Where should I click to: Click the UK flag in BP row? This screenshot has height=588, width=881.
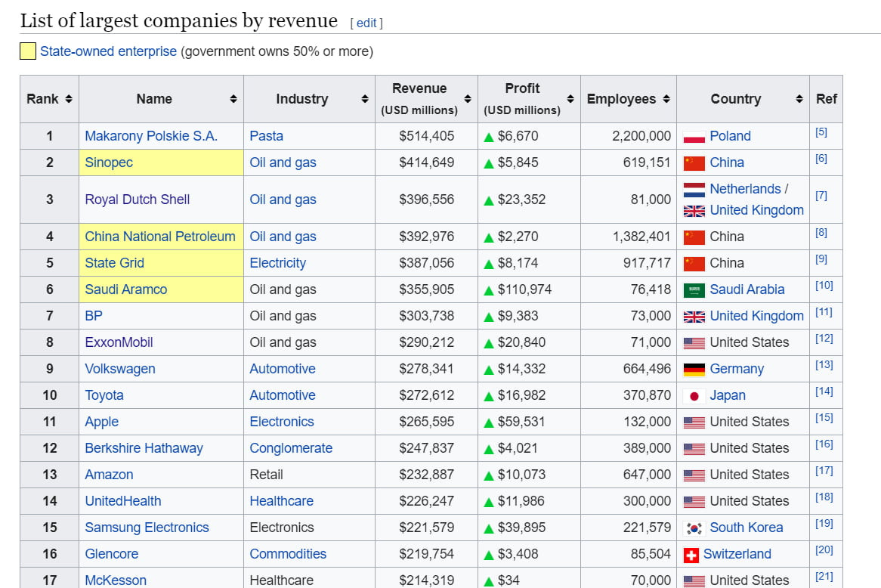(694, 317)
